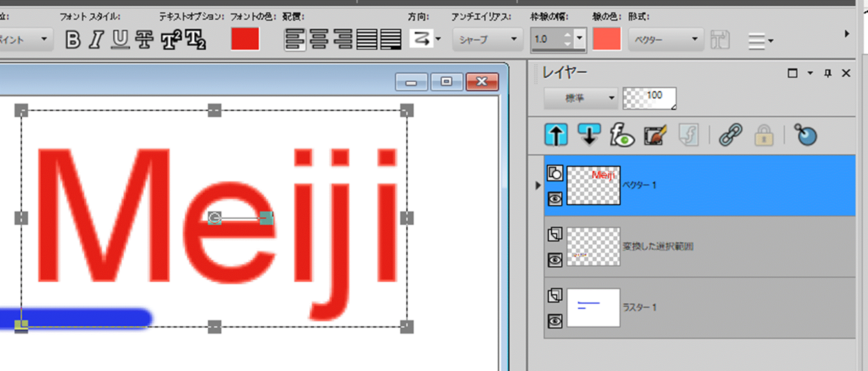Hide the 変換した選択範囲 layer
868x371 pixels.
[555, 260]
